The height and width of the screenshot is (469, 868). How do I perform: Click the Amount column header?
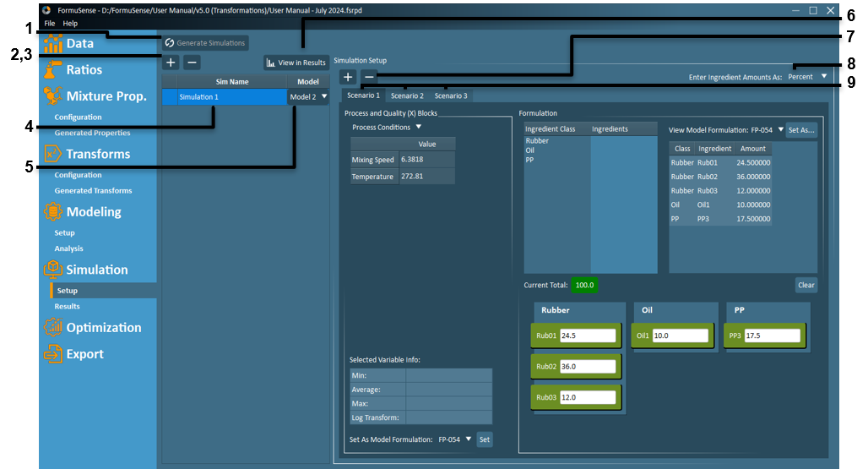(753, 149)
